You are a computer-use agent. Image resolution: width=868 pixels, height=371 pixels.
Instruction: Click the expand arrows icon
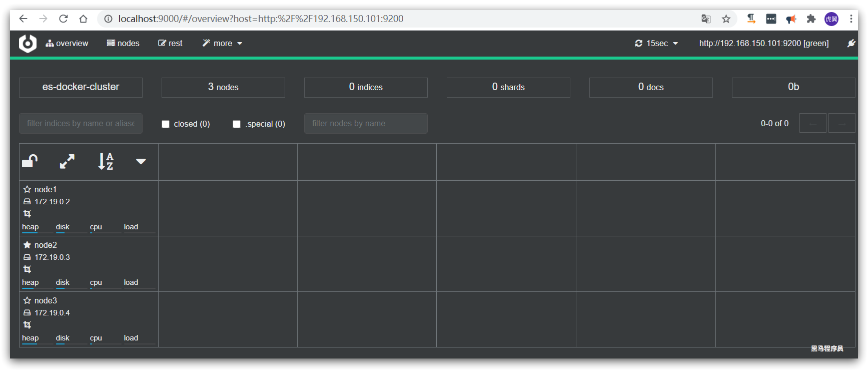[x=67, y=161]
